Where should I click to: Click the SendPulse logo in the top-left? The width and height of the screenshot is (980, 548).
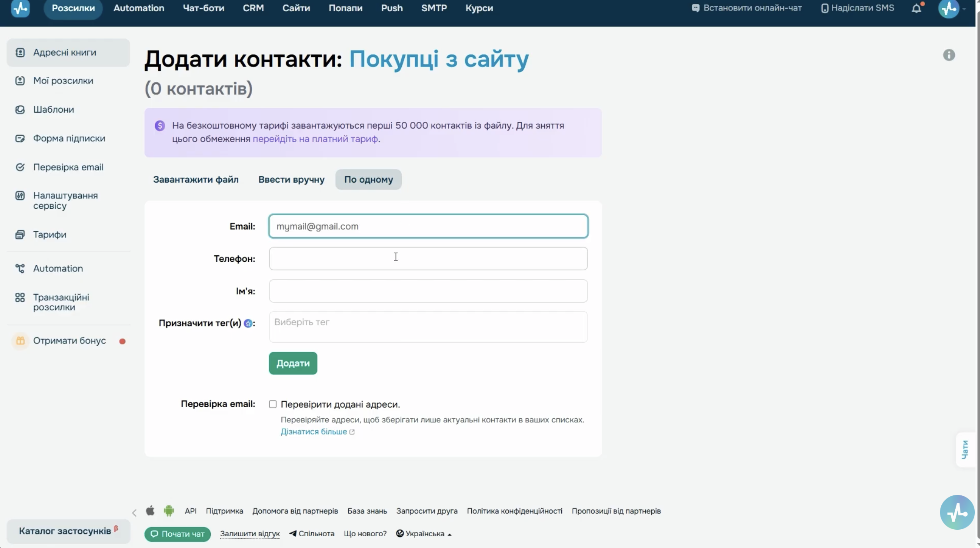(x=20, y=8)
